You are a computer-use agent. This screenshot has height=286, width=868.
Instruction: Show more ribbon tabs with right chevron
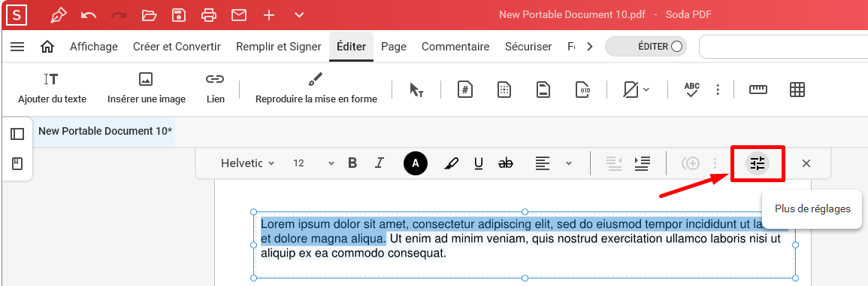point(589,47)
